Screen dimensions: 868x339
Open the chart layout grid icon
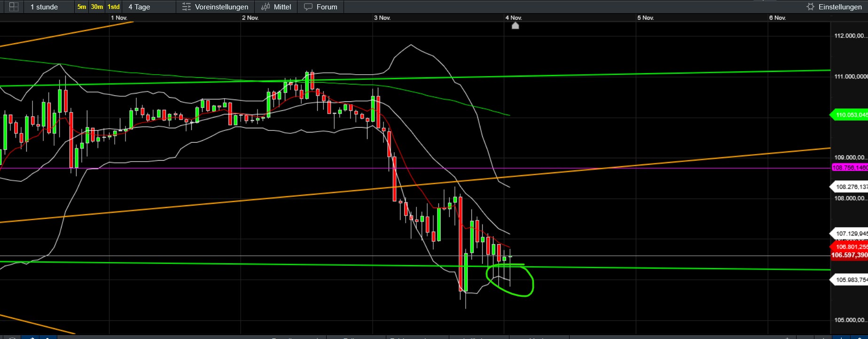click(x=14, y=7)
